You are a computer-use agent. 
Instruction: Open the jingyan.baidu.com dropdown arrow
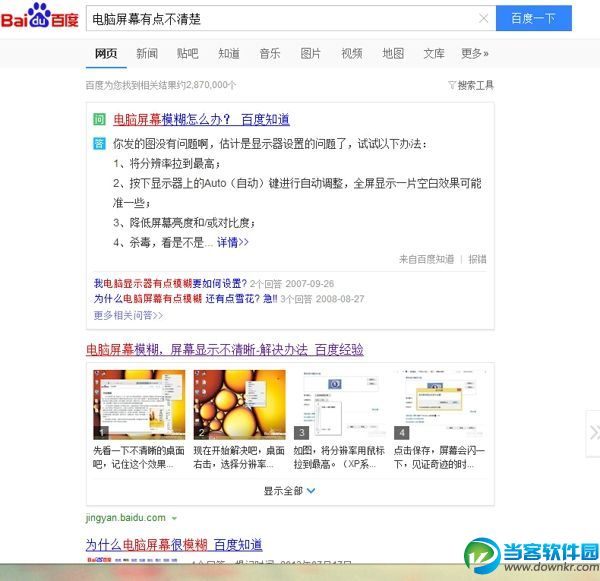click(174, 519)
